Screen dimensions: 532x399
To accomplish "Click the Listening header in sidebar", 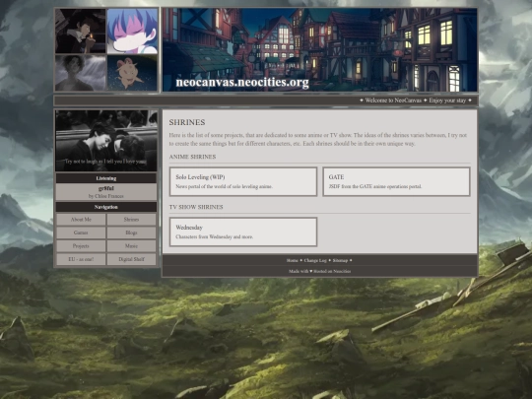I will tap(106, 178).
